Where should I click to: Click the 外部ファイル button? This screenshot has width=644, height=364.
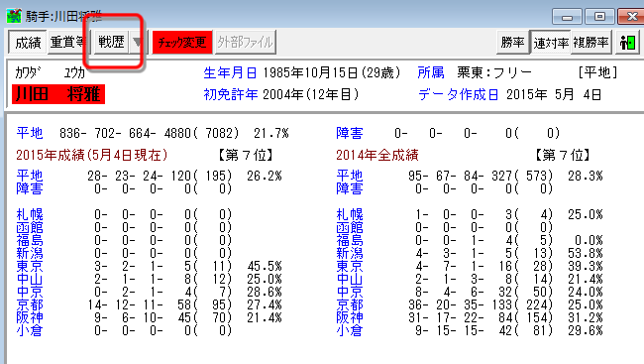click(245, 43)
